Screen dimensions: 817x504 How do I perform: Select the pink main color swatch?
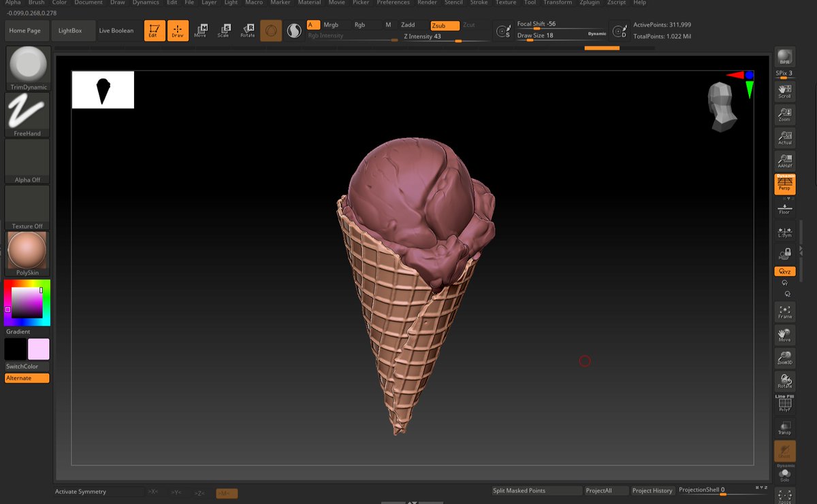pos(38,349)
